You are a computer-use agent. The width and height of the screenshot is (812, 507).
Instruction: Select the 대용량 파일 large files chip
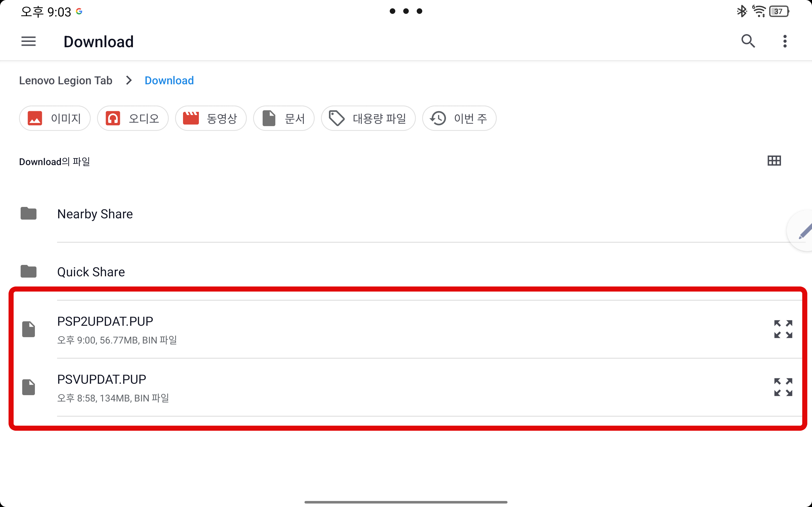pyautogui.click(x=368, y=119)
